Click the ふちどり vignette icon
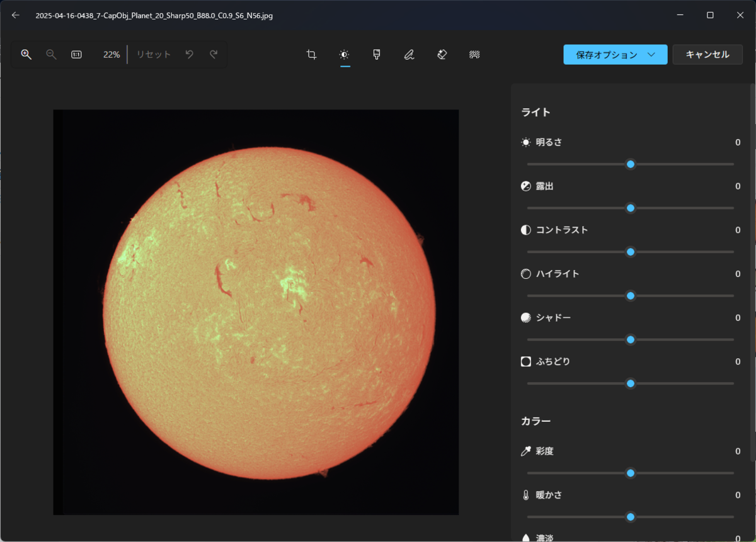The height and width of the screenshot is (542, 756). (x=526, y=361)
